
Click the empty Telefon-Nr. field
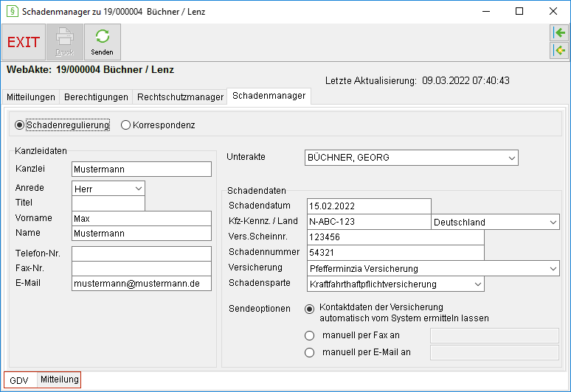[142, 253]
